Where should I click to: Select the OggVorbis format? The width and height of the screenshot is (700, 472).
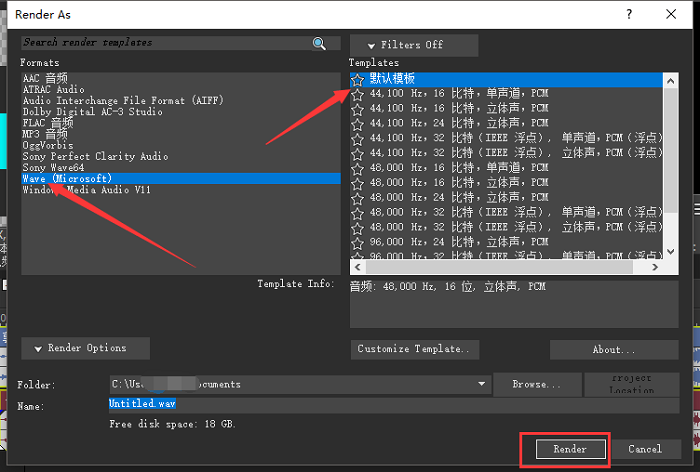pos(181,145)
